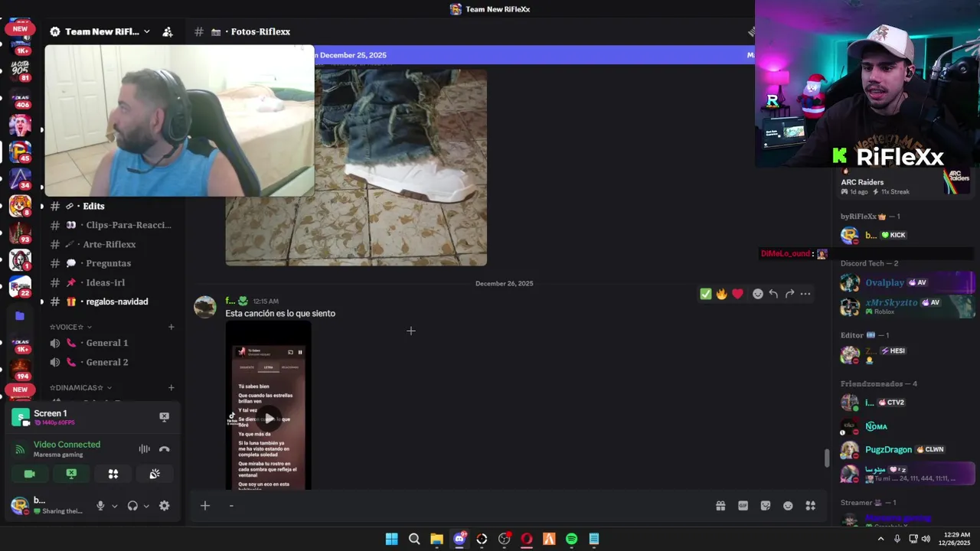Screen dimensions: 980x551
Task: Mute the microphone in the user panel
Action: (100, 506)
